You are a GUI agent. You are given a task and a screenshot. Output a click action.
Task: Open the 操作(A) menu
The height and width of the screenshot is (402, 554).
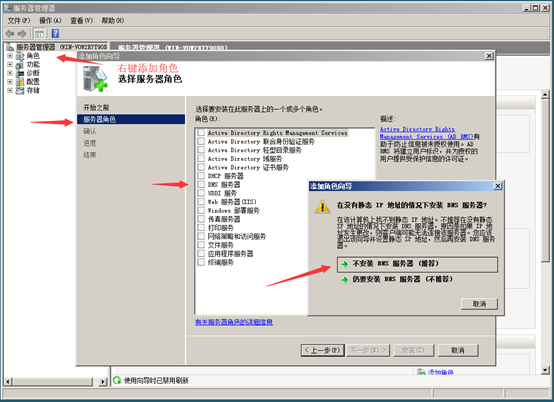[50, 20]
